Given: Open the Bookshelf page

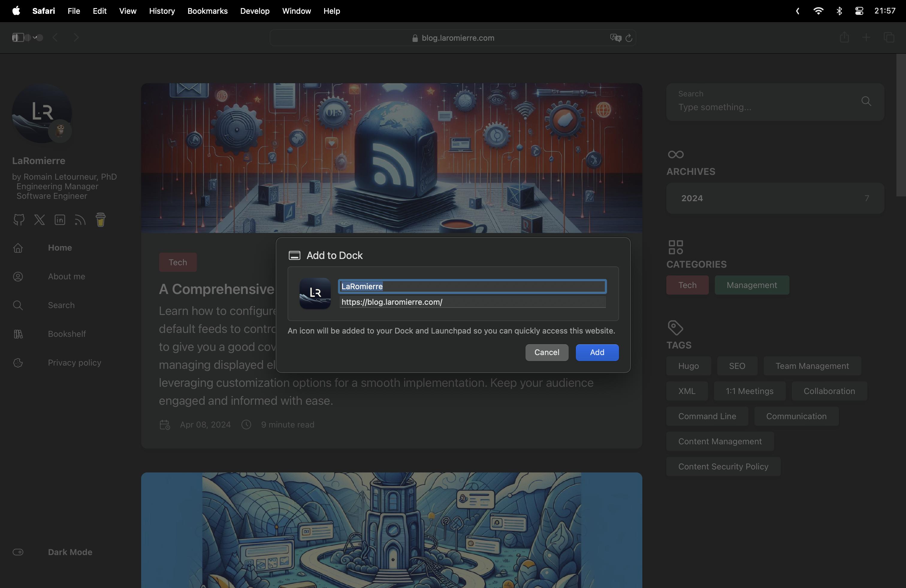Looking at the screenshot, I should pyautogui.click(x=67, y=334).
